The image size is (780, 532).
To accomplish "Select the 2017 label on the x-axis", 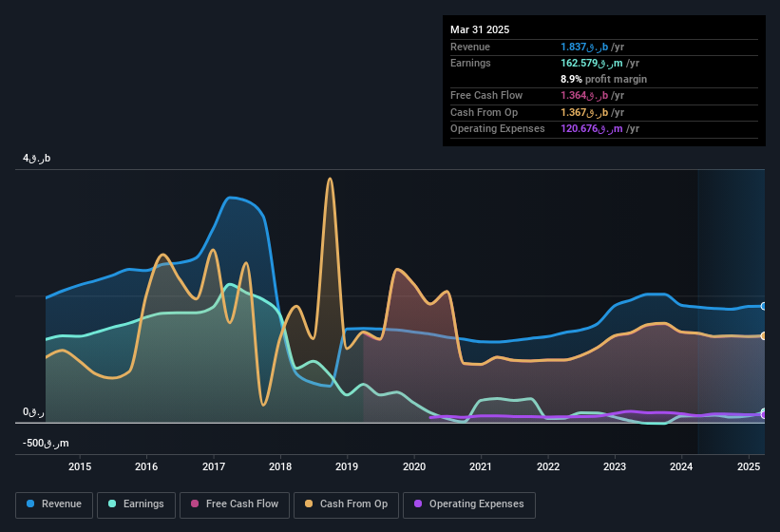I will 214,466.
